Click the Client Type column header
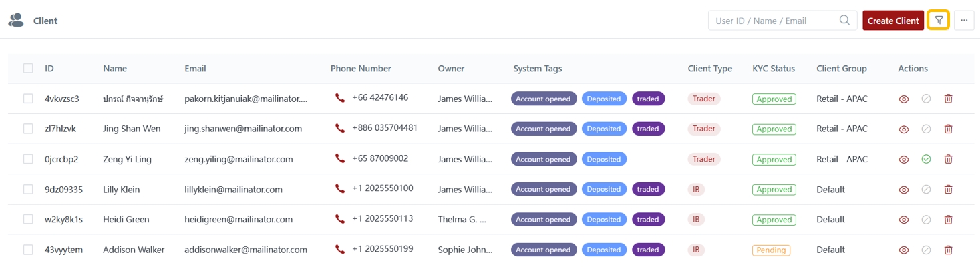 709,69
